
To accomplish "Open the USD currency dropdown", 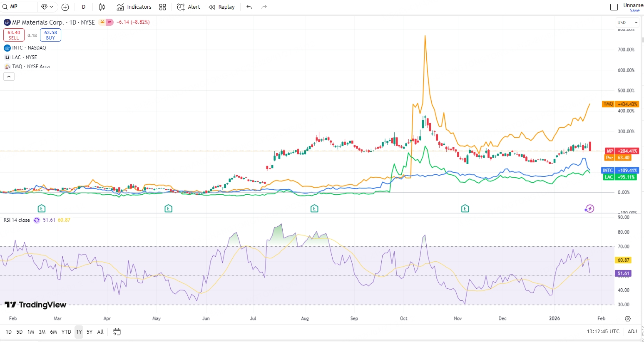I will 628,22.
